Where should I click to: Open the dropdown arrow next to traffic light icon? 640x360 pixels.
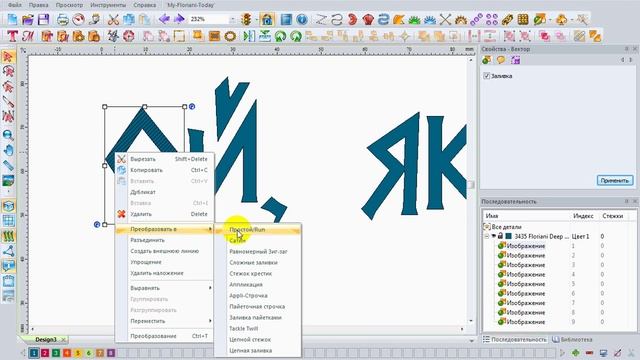coord(256,19)
